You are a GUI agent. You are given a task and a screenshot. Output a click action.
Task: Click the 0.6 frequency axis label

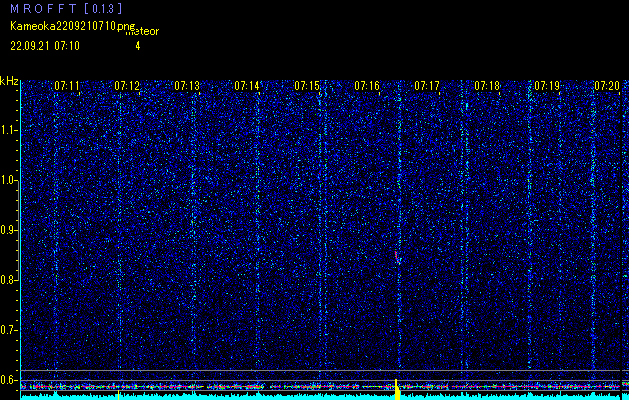[x=9, y=380]
